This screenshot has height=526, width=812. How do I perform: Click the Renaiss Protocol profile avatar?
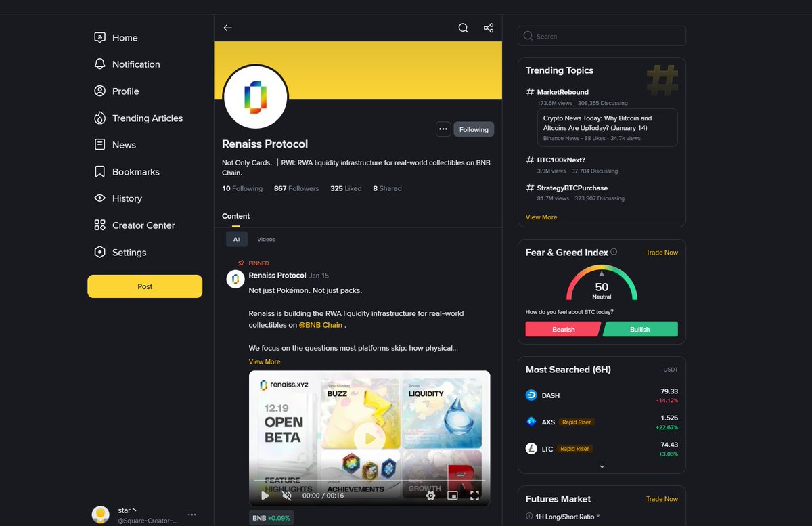tap(256, 96)
